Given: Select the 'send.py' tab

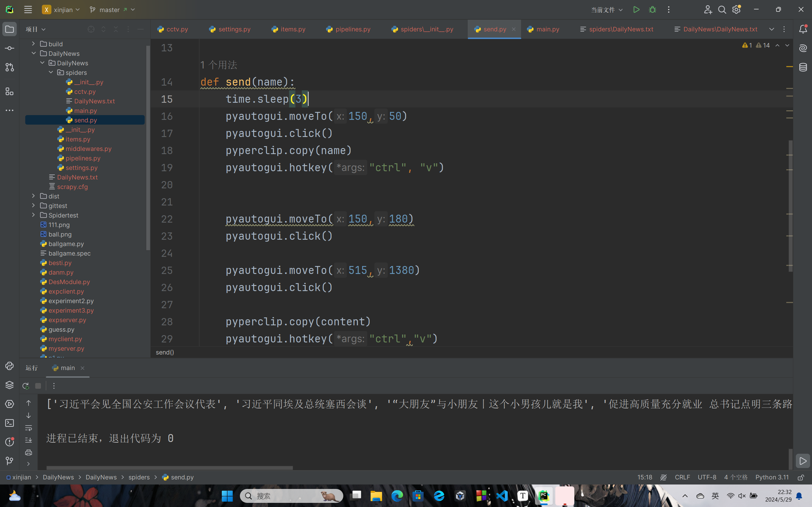Looking at the screenshot, I should [495, 29].
